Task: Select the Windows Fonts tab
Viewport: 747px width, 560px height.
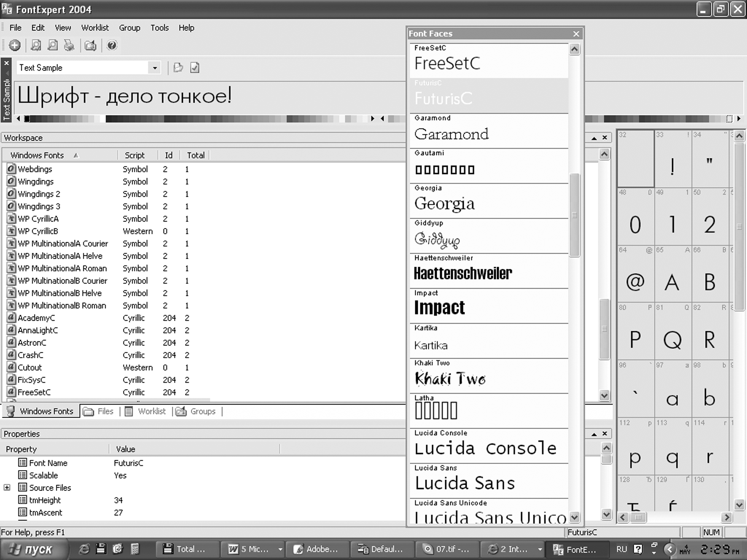Action: point(40,411)
